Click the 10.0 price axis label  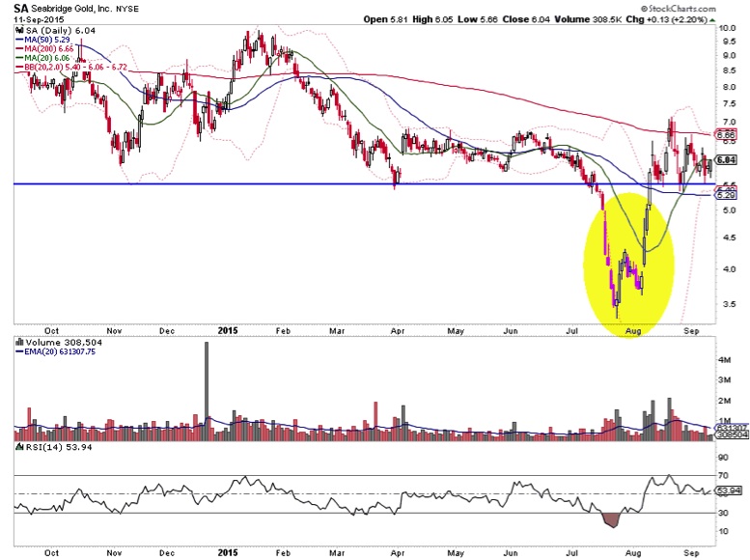pos(727,28)
